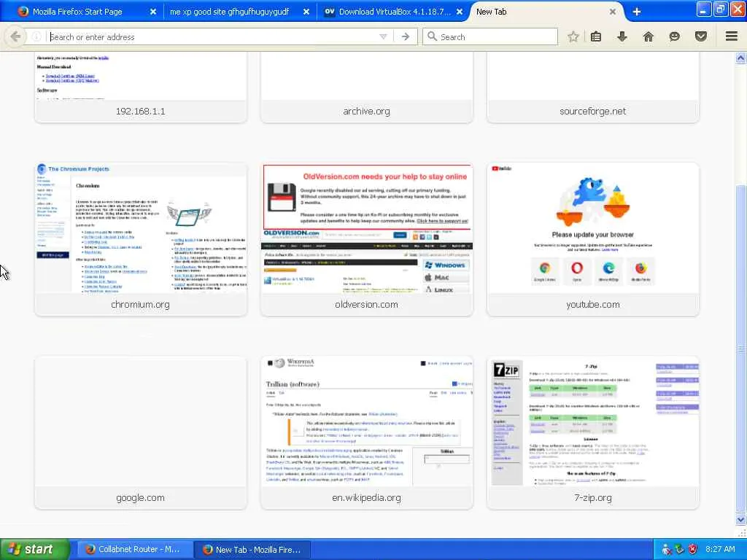The image size is (747, 560).
Task: Close the Mozilla Firefox Start Page tab
Action: [x=153, y=12]
